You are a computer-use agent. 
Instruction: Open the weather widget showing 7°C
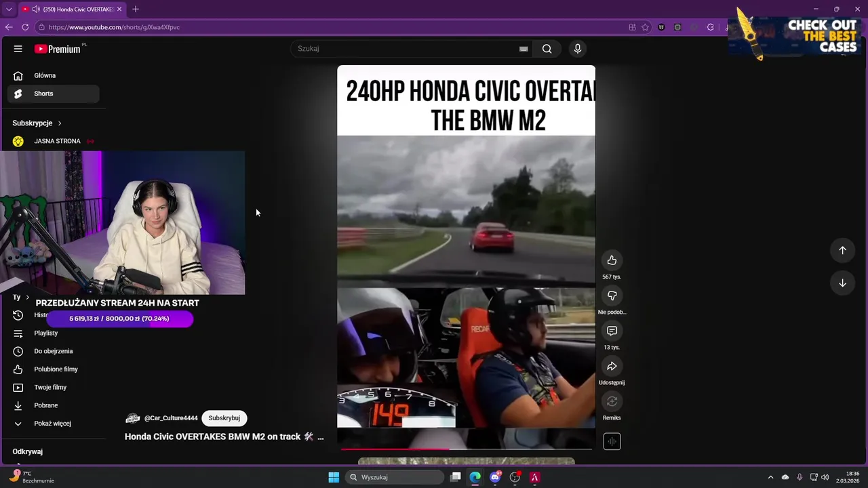click(33, 477)
